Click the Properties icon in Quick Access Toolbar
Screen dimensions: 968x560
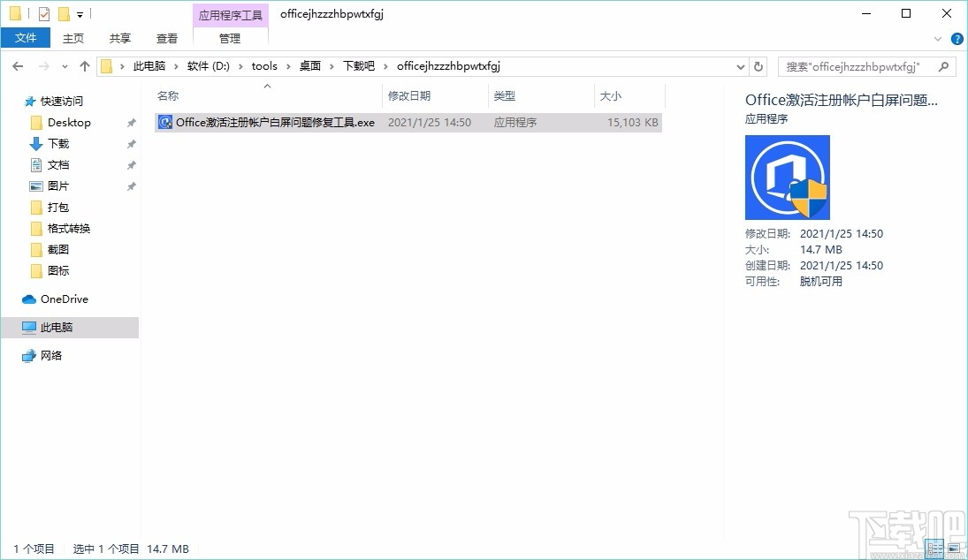click(x=42, y=13)
